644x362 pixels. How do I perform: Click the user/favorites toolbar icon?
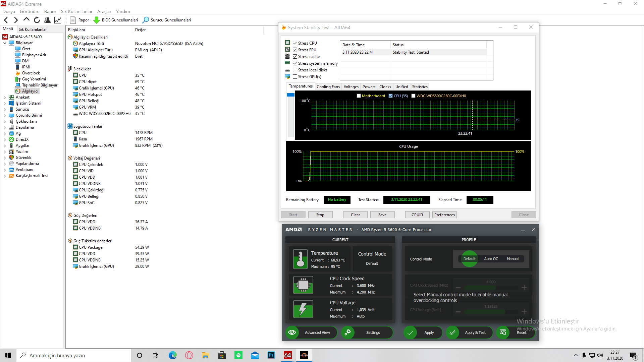coord(47,20)
